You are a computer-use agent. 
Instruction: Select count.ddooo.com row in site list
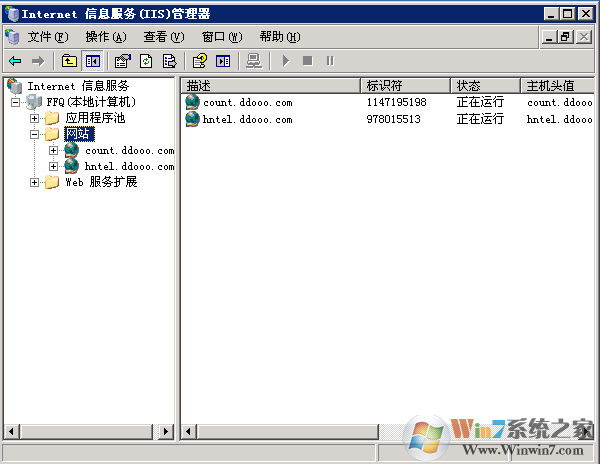248,102
